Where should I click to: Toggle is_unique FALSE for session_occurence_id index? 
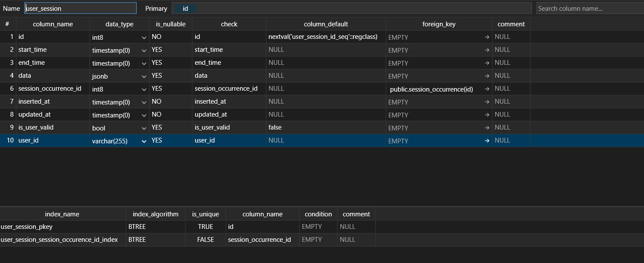pos(205,240)
